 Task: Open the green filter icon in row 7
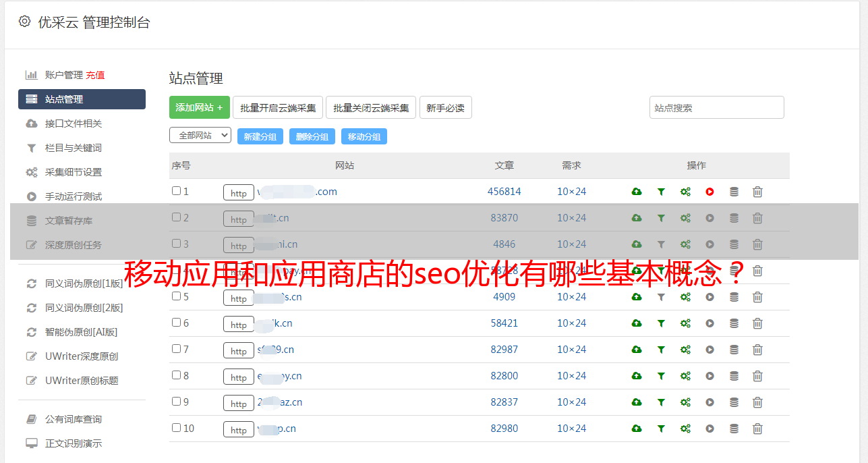[x=661, y=350]
